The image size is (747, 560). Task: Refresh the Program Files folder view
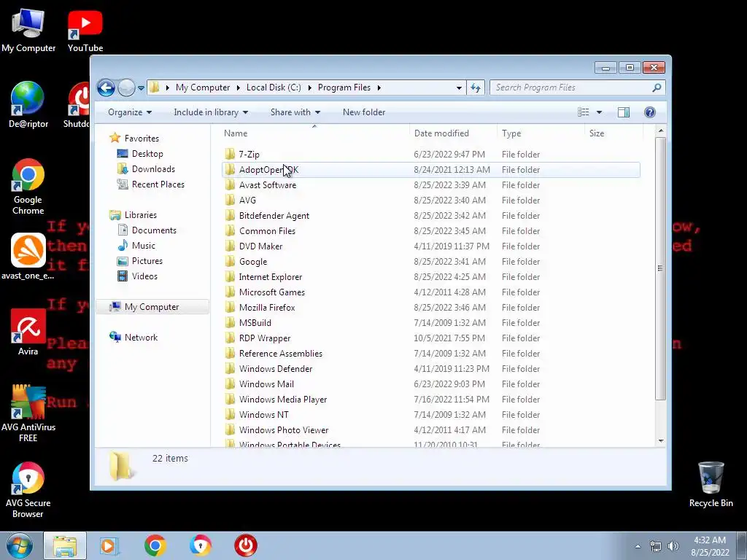tap(476, 87)
